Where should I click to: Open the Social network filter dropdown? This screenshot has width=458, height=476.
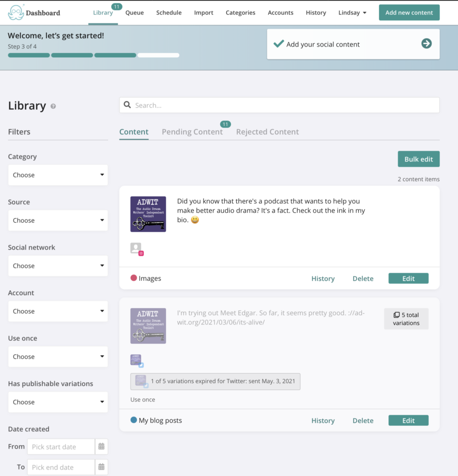pyautogui.click(x=58, y=265)
